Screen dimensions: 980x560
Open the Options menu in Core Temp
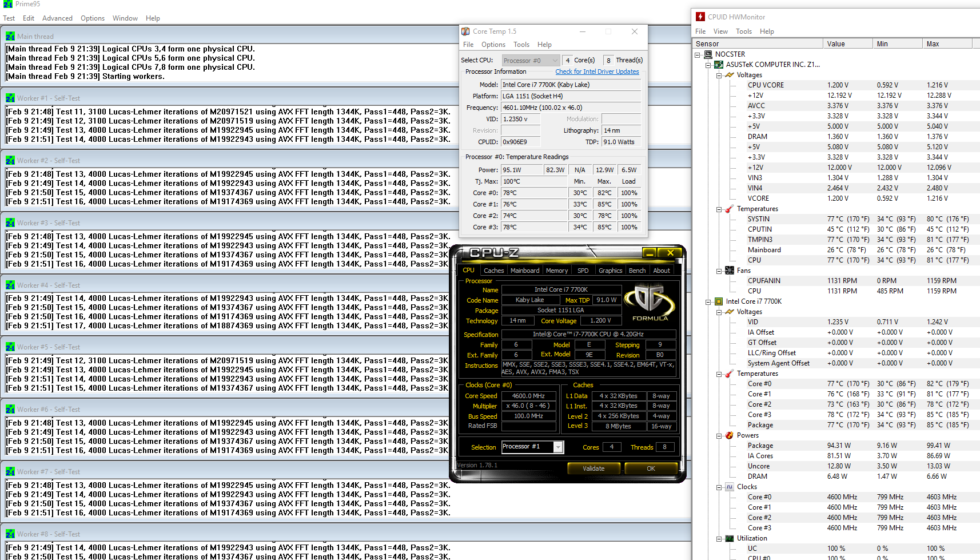[493, 45]
